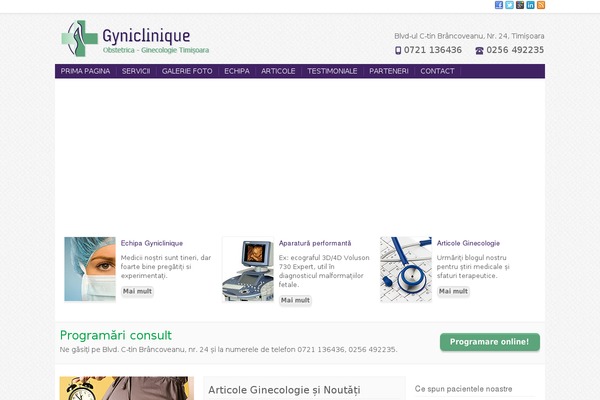Click the mobile number 0721 136436
The height and width of the screenshot is (400, 600).
click(433, 50)
